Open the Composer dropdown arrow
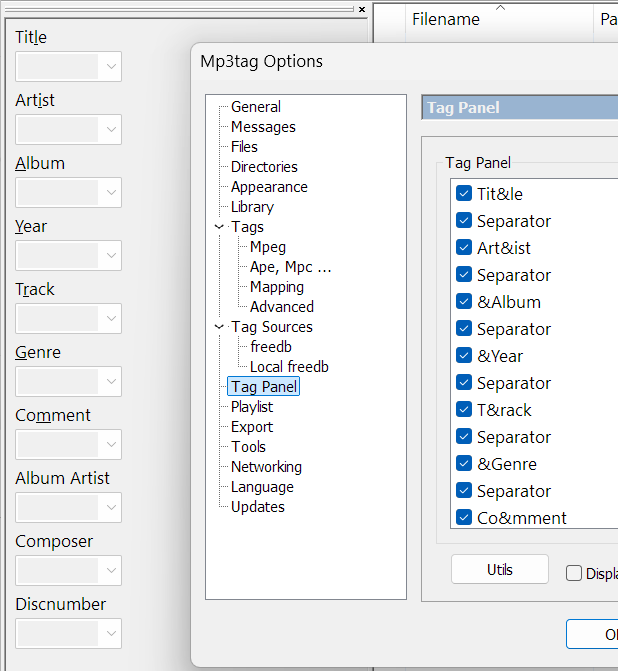 tap(111, 570)
